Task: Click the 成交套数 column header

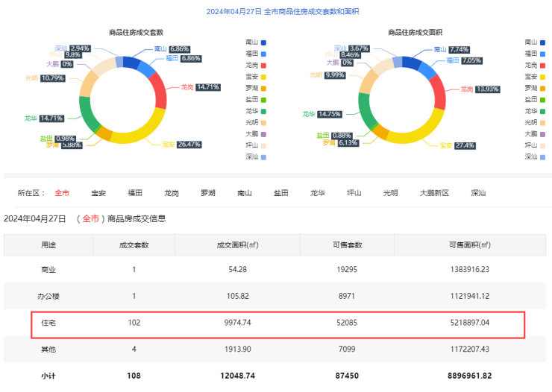Action: (134, 245)
